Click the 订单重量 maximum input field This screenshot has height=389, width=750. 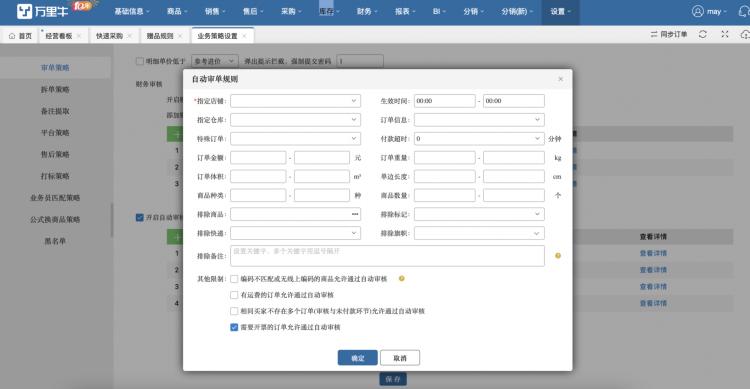coord(514,157)
